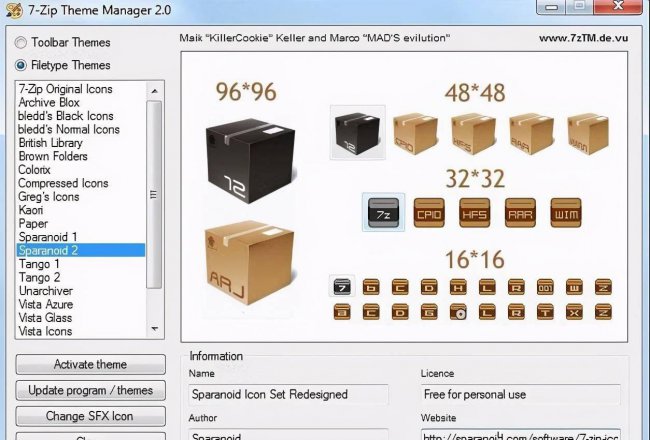Select the 48*48 HFS cardboard box icon
This screenshot has width=650, height=440.
tap(473, 134)
